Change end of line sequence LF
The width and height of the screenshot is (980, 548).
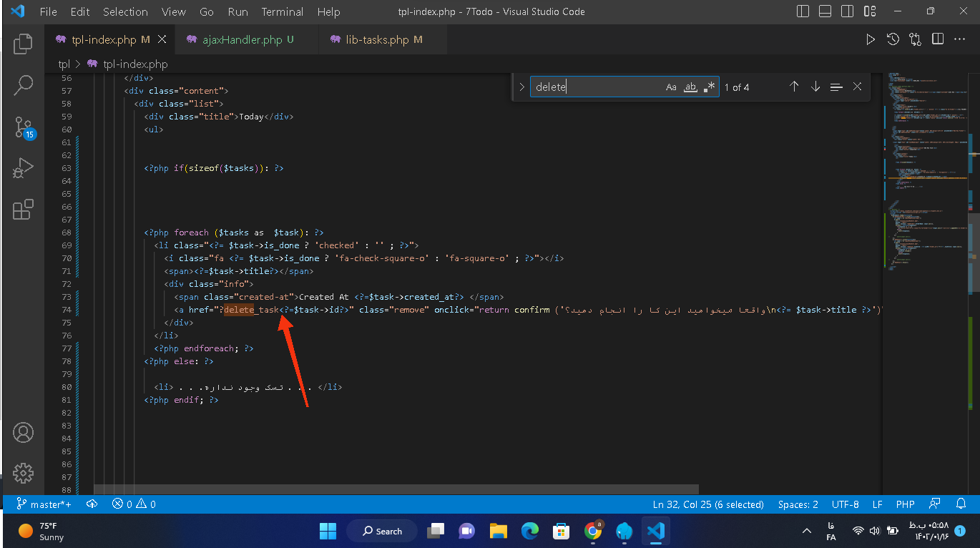(877, 504)
